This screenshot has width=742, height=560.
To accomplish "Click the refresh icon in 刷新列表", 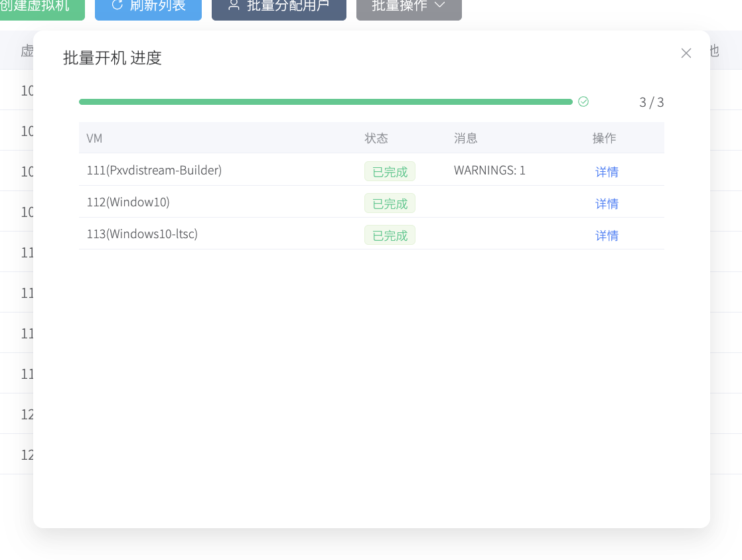I will 117,5.
